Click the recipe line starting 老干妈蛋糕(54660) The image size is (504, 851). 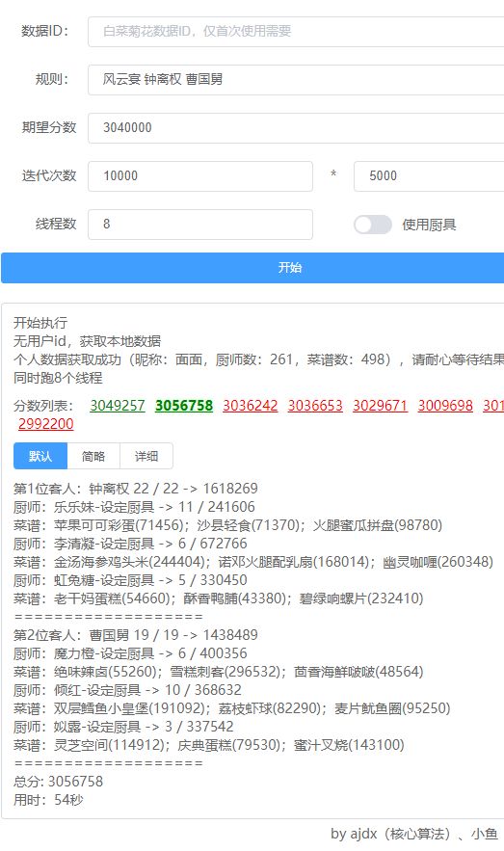[x=219, y=599]
